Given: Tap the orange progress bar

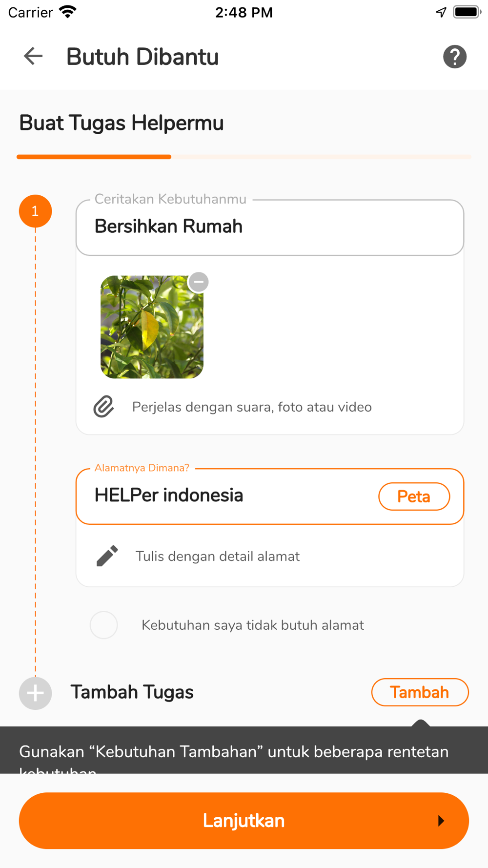Looking at the screenshot, I should (94, 157).
